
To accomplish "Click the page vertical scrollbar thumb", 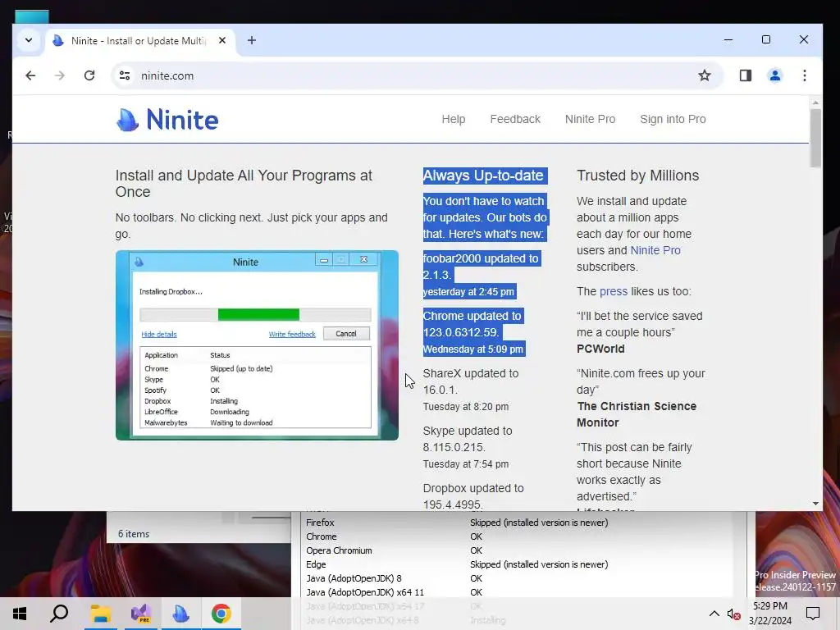I will [x=815, y=138].
